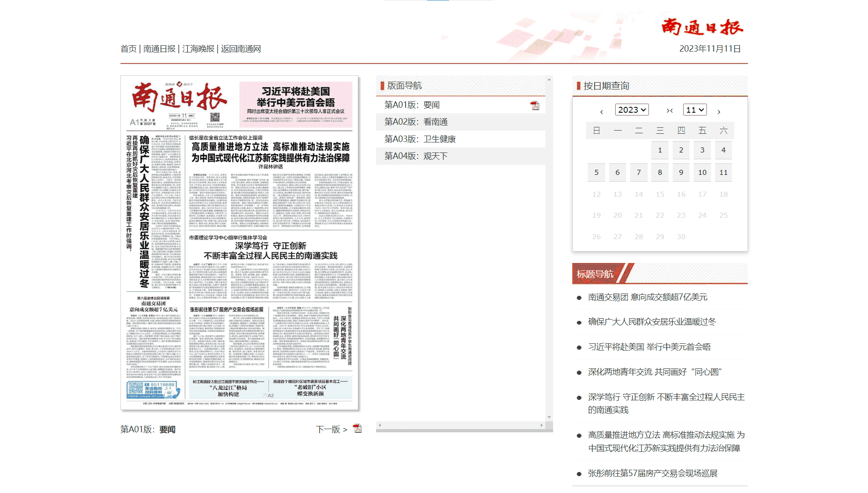Go to the previous year with the left arrow

[x=601, y=111]
